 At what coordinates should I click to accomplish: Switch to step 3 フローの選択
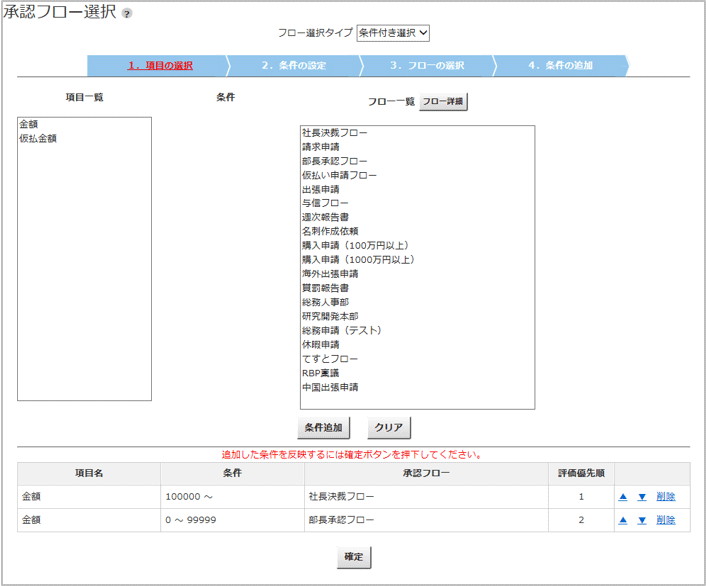(x=427, y=66)
